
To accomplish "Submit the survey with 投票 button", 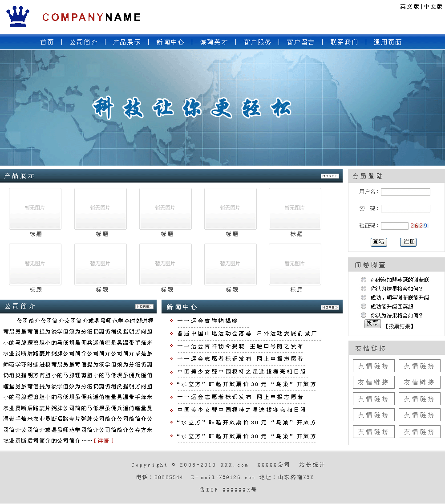I will tap(372, 324).
